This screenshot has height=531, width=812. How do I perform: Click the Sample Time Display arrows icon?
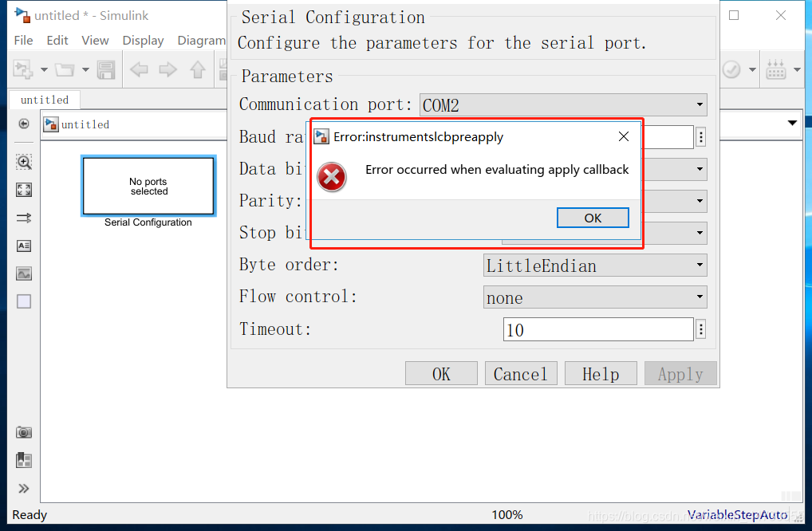click(x=24, y=218)
